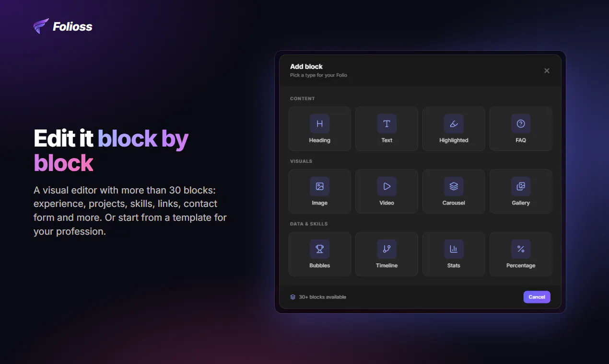Click the "Pick a type for your Folio" subtitle
609x364 pixels.
pyautogui.click(x=318, y=75)
